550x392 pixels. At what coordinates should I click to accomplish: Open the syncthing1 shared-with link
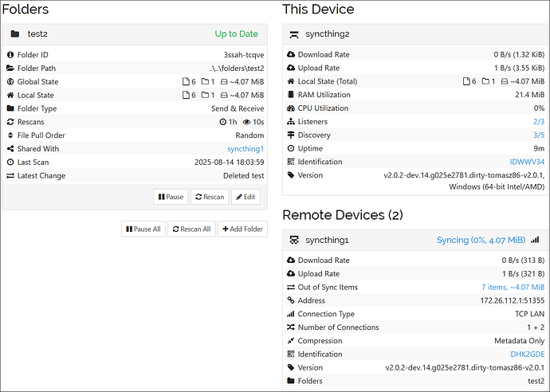tap(246, 149)
